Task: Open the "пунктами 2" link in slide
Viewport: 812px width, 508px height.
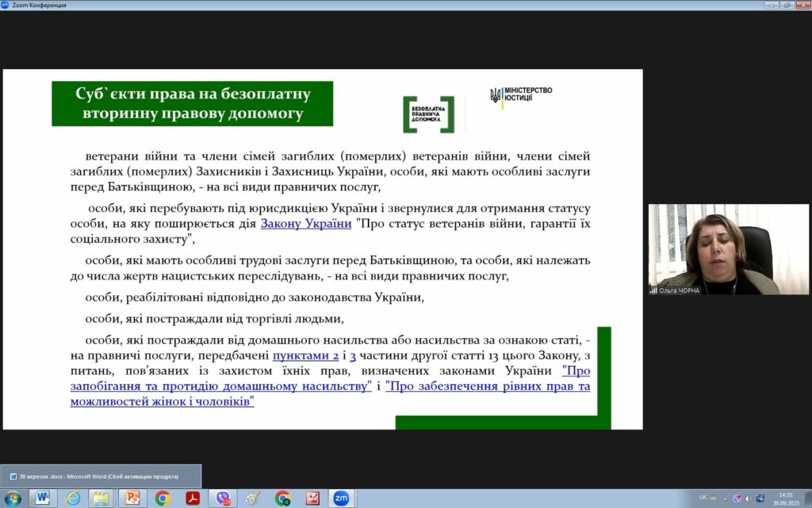Action: point(305,356)
